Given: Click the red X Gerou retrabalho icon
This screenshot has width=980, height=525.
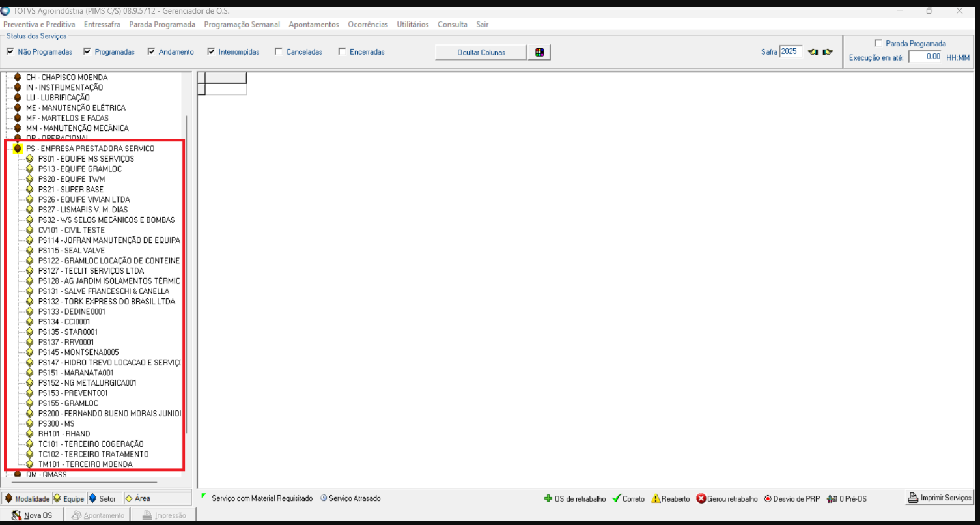Looking at the screenshot, I should point(701,499).
